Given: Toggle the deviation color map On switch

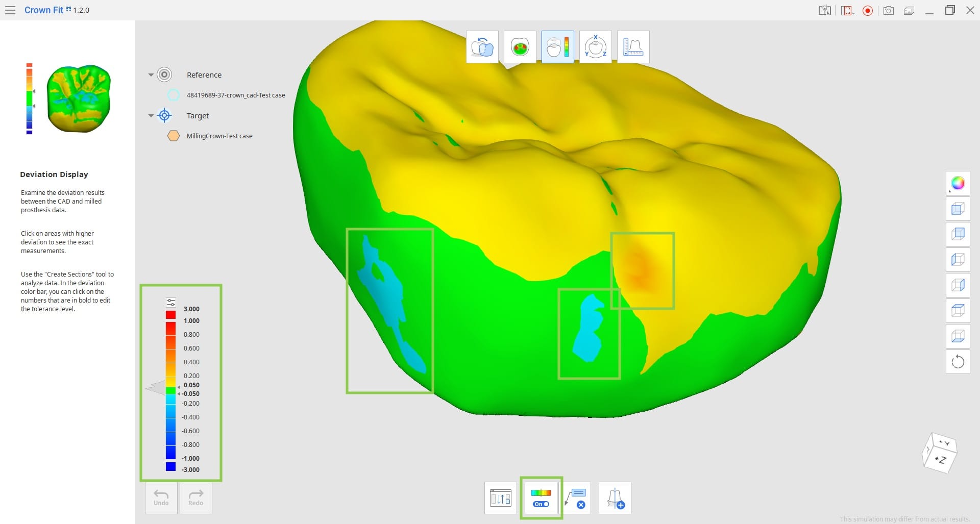Looking at the screenshot, I should [x=541, y=498].
